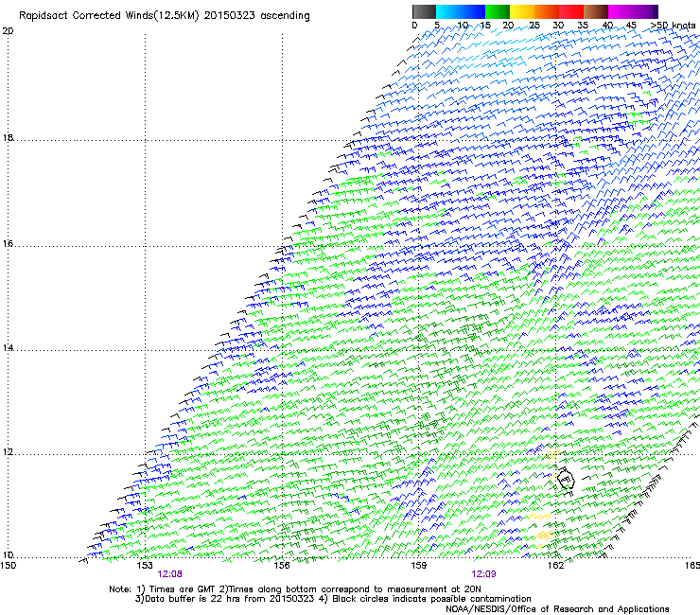Click the purple '12:09' time label
Image resolution: width=700 pixels, height=615 pixels.
point(484,574)
